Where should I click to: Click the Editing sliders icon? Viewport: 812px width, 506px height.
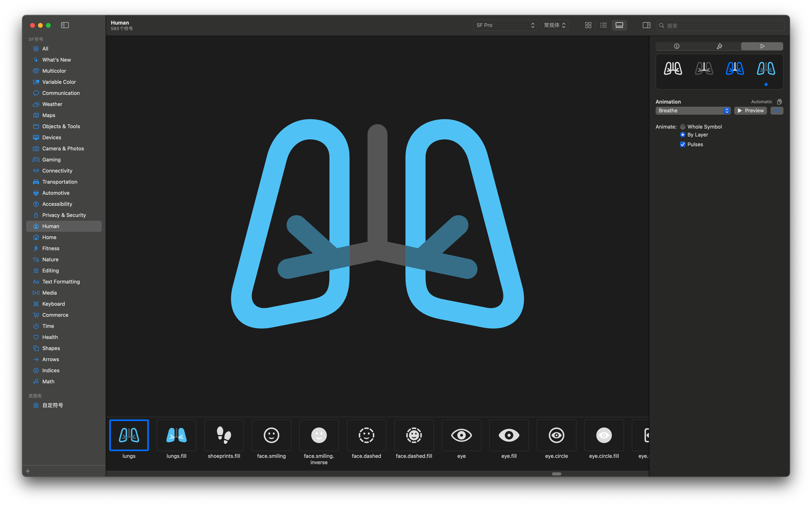(36, 270)
